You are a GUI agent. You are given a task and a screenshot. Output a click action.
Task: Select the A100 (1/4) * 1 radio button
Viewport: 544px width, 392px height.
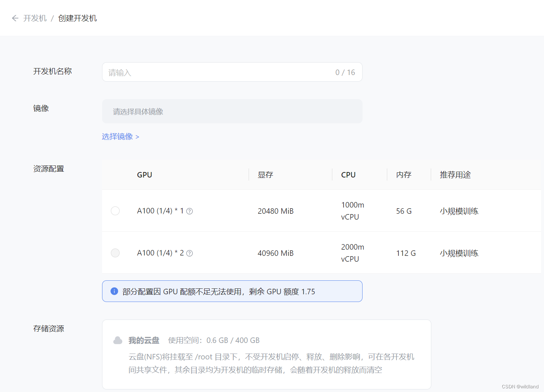[115, 211]
